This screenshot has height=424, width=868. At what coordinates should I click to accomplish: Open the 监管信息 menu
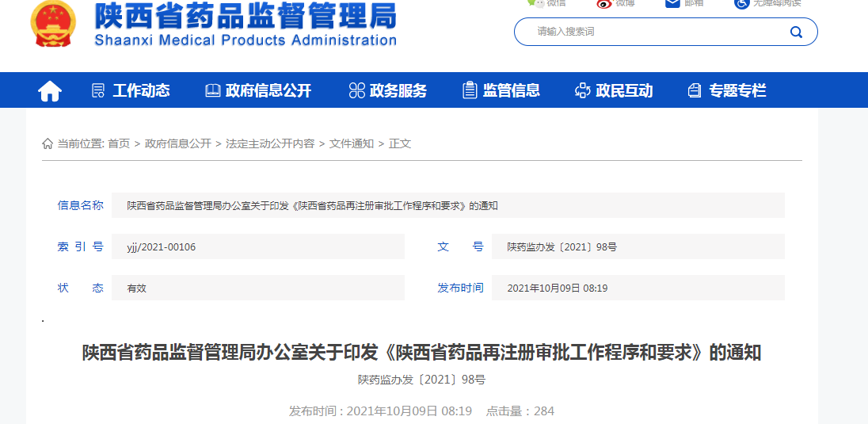512,90
